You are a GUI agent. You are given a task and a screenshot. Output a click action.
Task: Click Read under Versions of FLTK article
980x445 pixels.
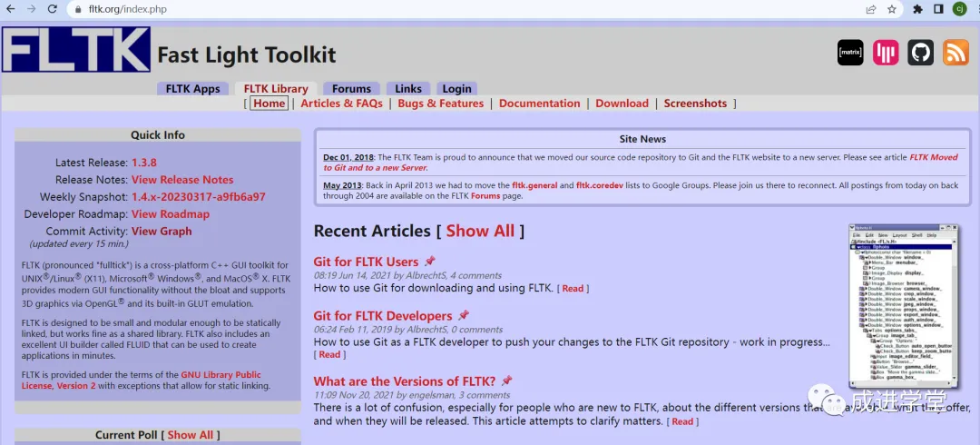click(x=681, y=422)
